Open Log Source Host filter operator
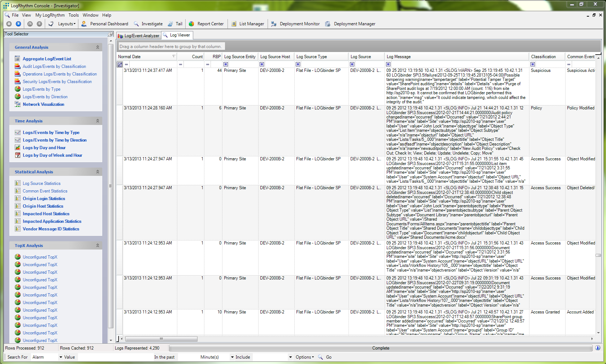Screen dimensions: 606x364 coord(262,64)
